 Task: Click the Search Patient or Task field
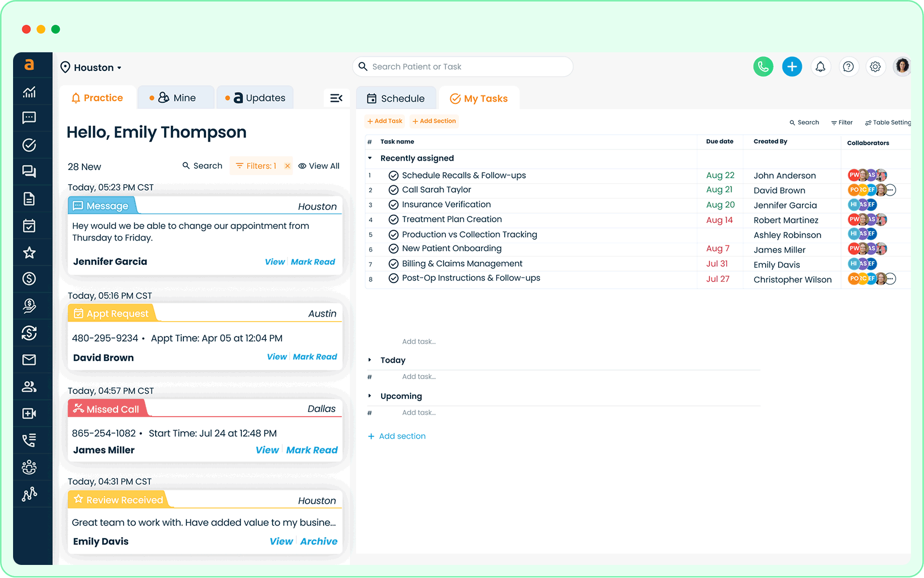pyautogui.click(x=462, y=66)
